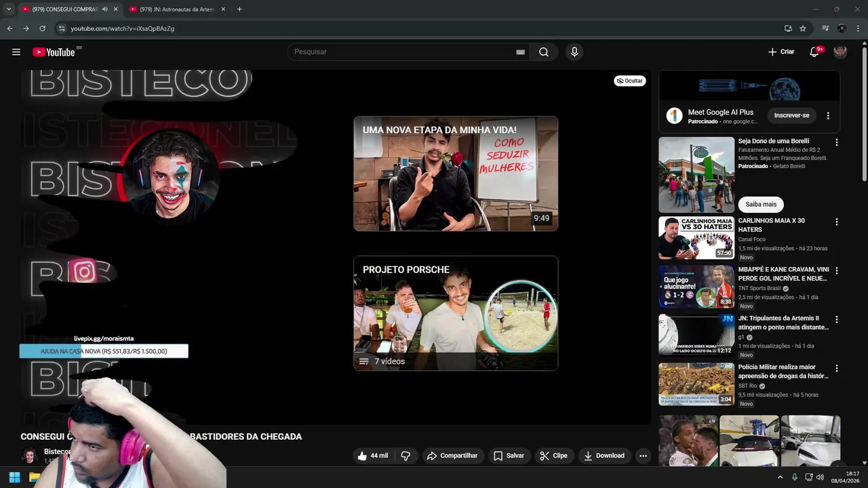The width and height of the screenshot is (868, 488).
Task: Open the Canal Foco channel link
Action: 751,239
